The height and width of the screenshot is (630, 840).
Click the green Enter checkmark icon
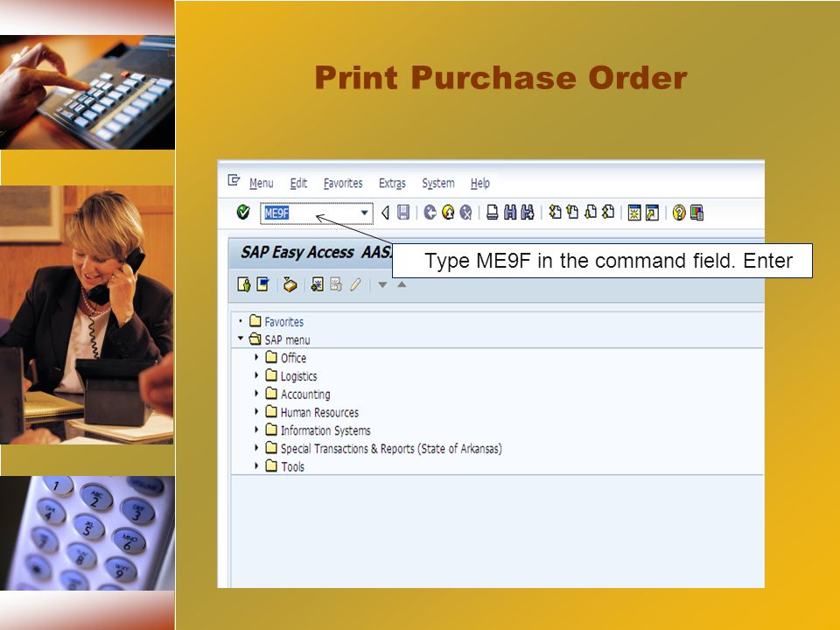(243, 212)
